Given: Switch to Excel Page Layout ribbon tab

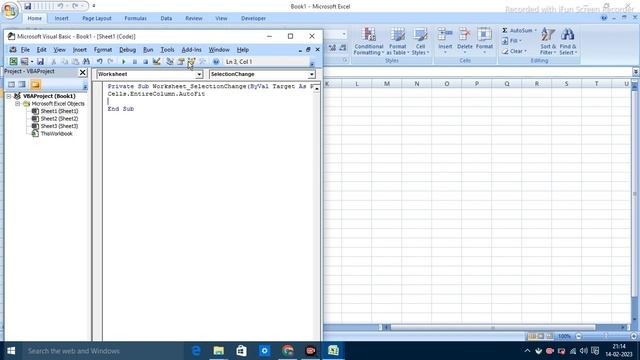Looking at the screenshot, I should point(97,18).
